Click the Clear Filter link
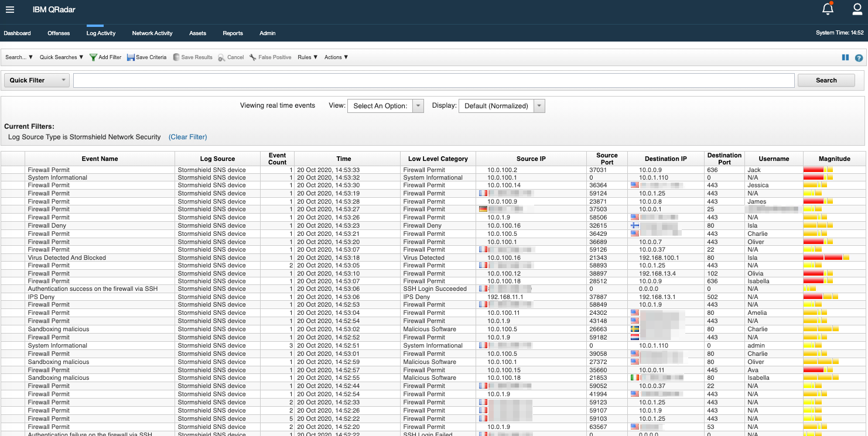Screen dimensions: 868x436 tap(187, 137)
